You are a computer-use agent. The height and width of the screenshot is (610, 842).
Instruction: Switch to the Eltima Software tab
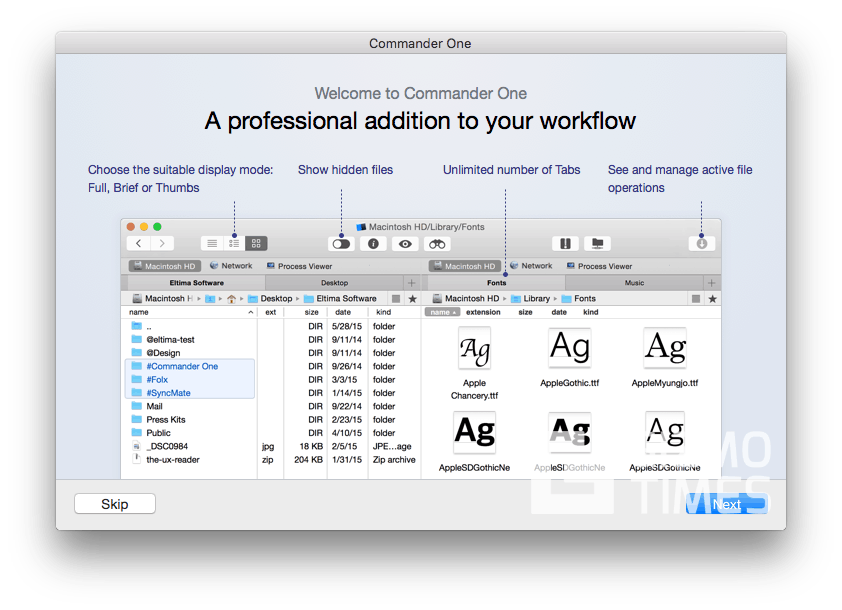pyautogui.click(x=197, y=282)
